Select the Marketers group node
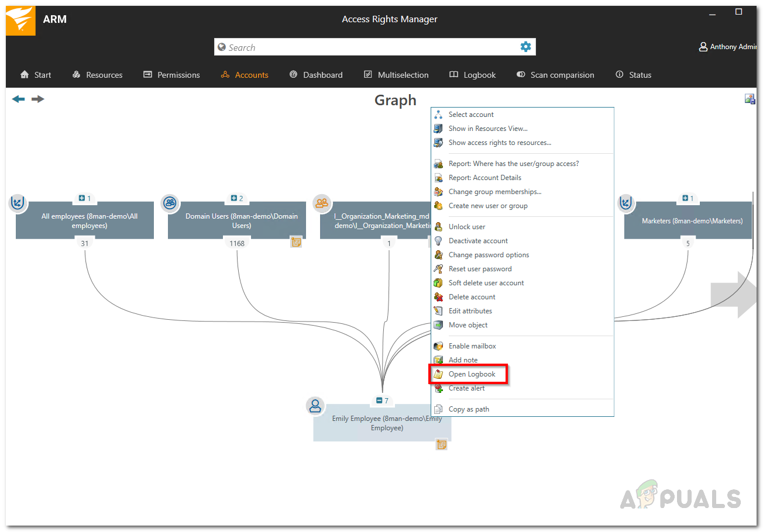 pos(688,220)
